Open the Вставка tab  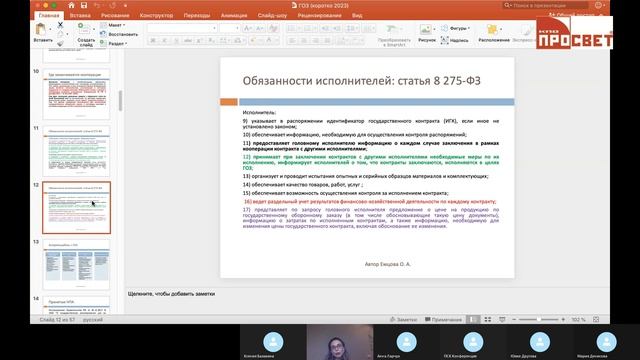[x=80, y=16]
